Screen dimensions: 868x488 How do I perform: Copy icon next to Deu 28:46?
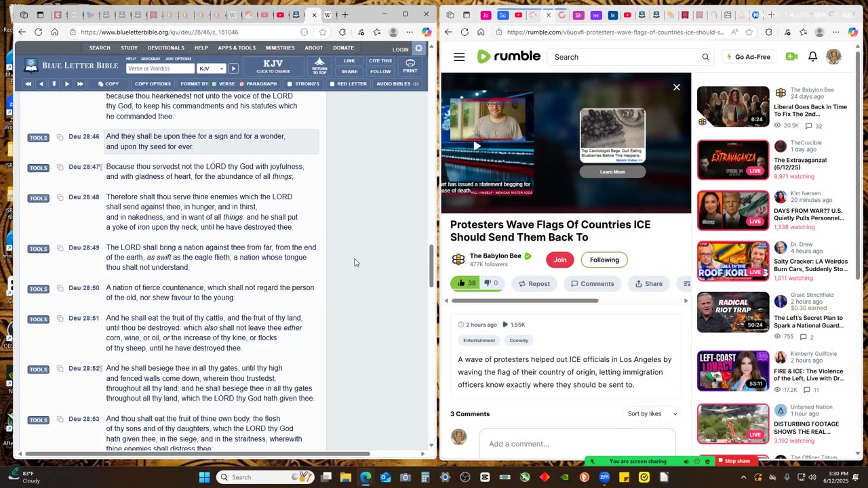[x=60, y=137]
